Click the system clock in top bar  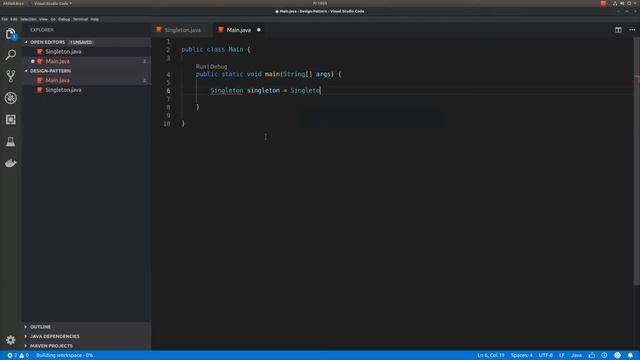point(320,3)
